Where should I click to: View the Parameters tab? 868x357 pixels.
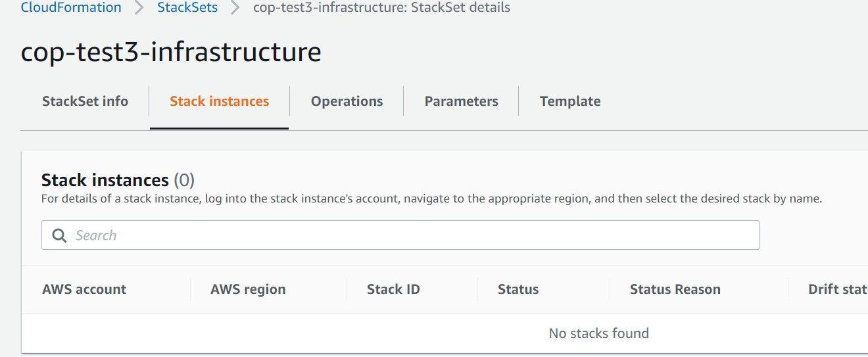tap(461, 101)
